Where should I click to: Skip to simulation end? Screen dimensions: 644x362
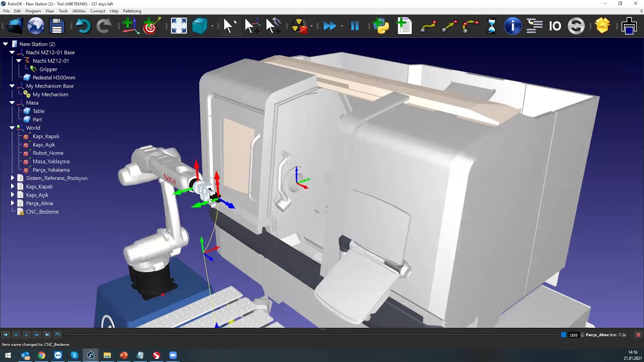(x=47, y=335)
